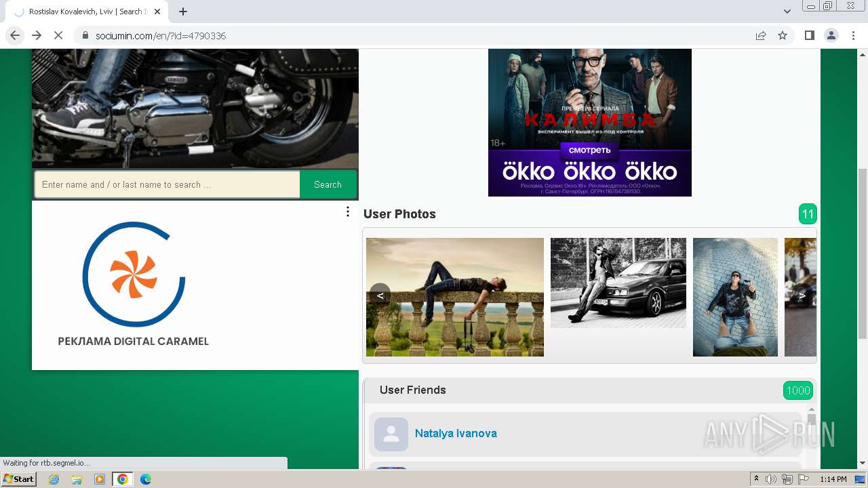Open ad options three-dot menu
This screenshot has height=488, width=868.
[x=348, y=211]
